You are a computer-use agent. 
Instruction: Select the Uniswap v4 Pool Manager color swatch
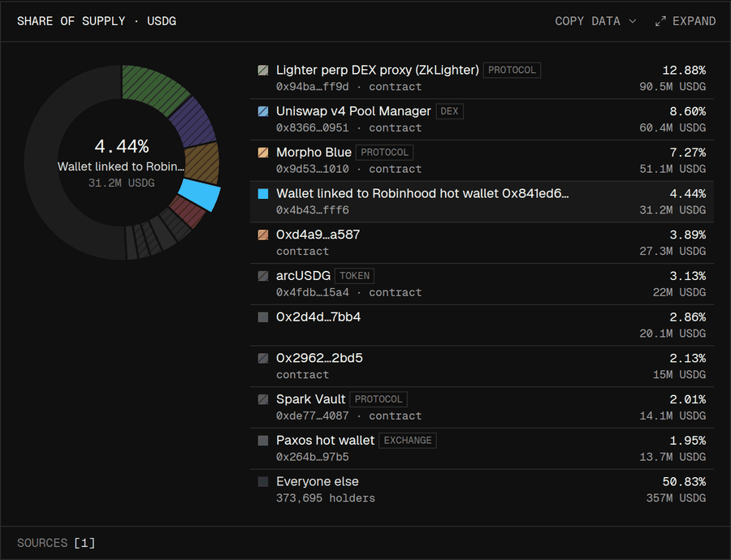pos(263,111)
